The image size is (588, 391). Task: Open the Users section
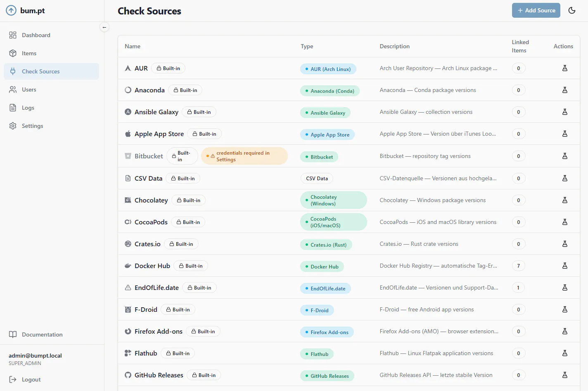pyautogui.click(x=52, y=90)
